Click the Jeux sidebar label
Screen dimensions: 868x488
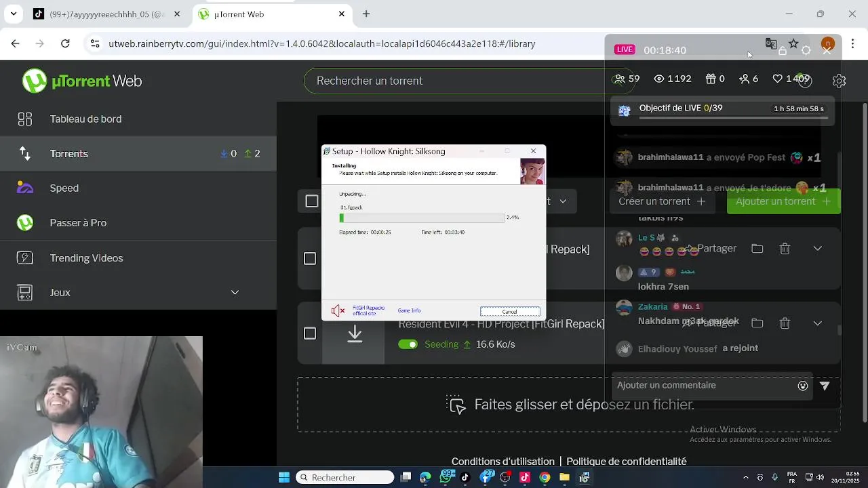coord(60,292)
